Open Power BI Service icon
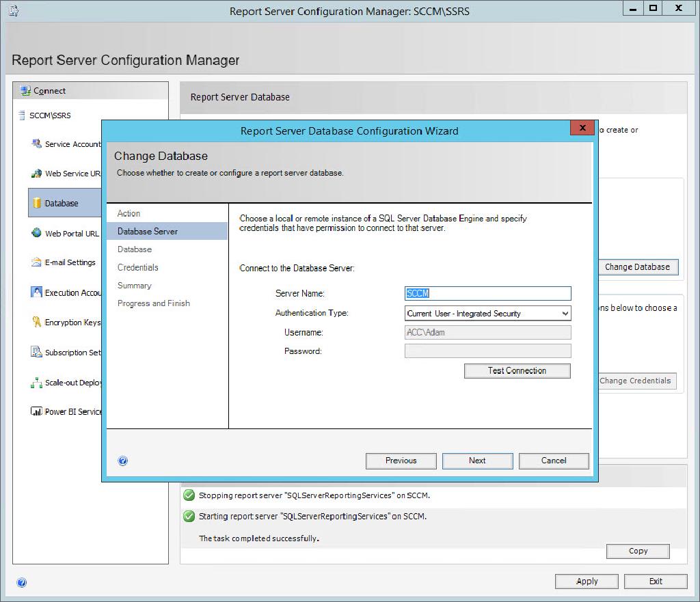Screen dimensions: 700x602 [36, 411]
